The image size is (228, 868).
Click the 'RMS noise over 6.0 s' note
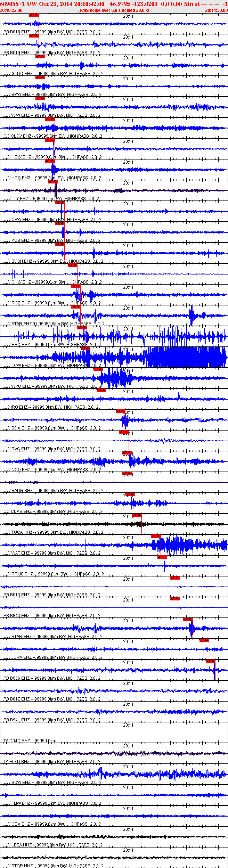114,10
